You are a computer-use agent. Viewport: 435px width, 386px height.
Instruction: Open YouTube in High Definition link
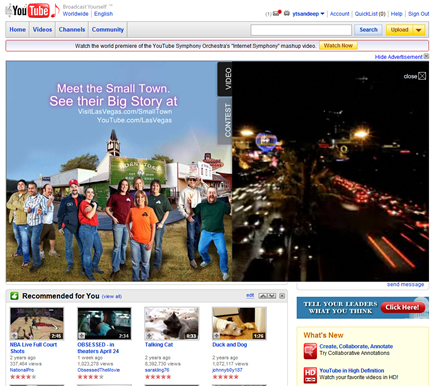(x=352, y=371)
